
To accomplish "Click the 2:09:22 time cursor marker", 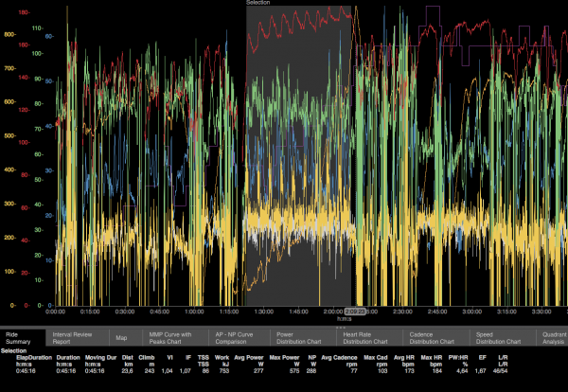I will coord(356,311).
